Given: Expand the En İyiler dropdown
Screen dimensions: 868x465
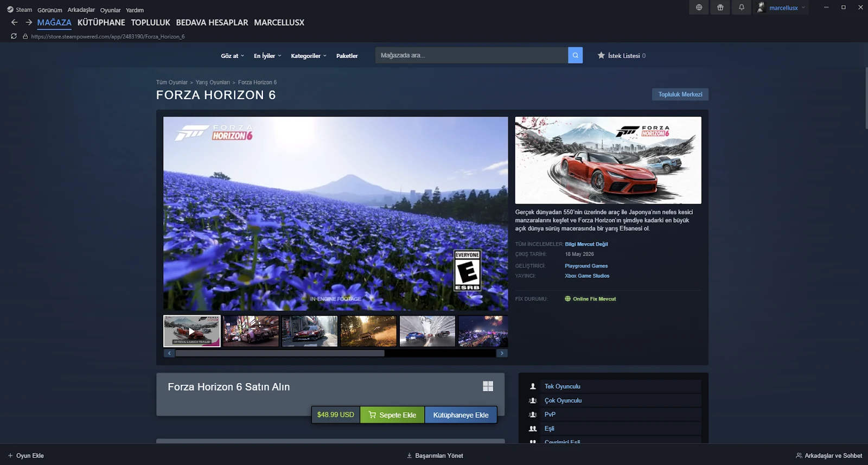Looking at the screenshot, I should pos(267,56).
